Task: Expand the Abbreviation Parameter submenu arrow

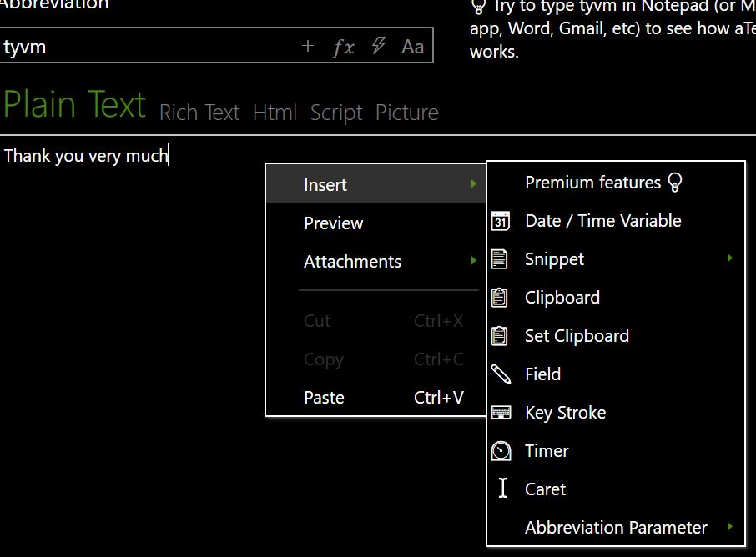Action: [729, 527]
